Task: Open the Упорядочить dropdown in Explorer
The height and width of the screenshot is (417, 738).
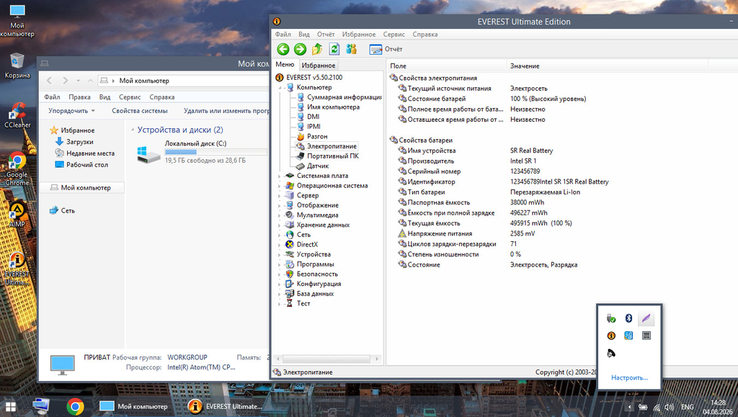Action: (72, 111)
